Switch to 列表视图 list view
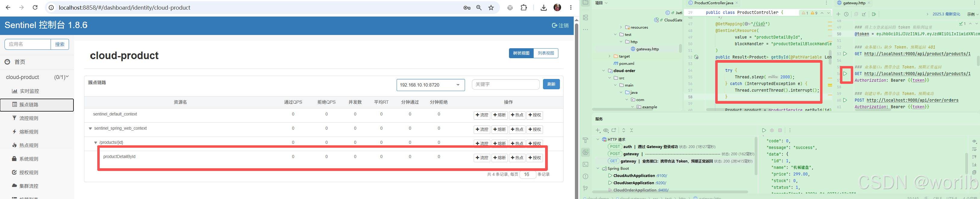This screenshot has width=980, height=199. tap(546, 53)
